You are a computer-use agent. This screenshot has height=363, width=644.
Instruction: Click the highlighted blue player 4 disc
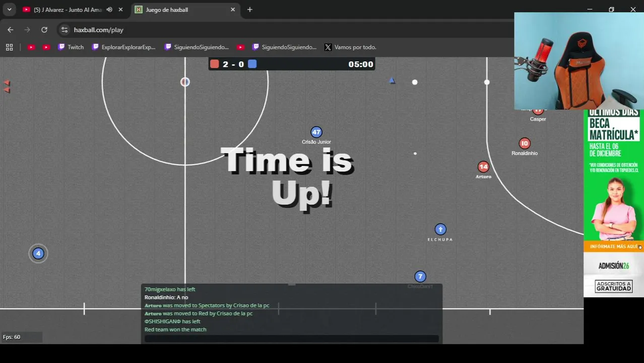pyautogui.click(x=38, y=254)
